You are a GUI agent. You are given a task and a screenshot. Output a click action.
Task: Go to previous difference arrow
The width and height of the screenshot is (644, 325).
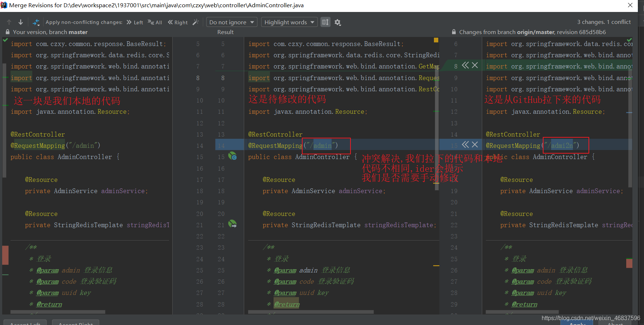9,22
